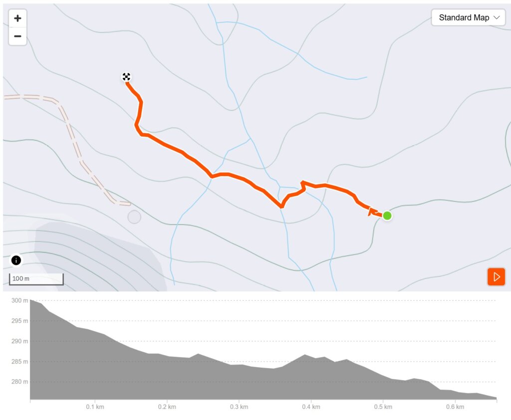Click the direction arrow near route start

(371, 212)
